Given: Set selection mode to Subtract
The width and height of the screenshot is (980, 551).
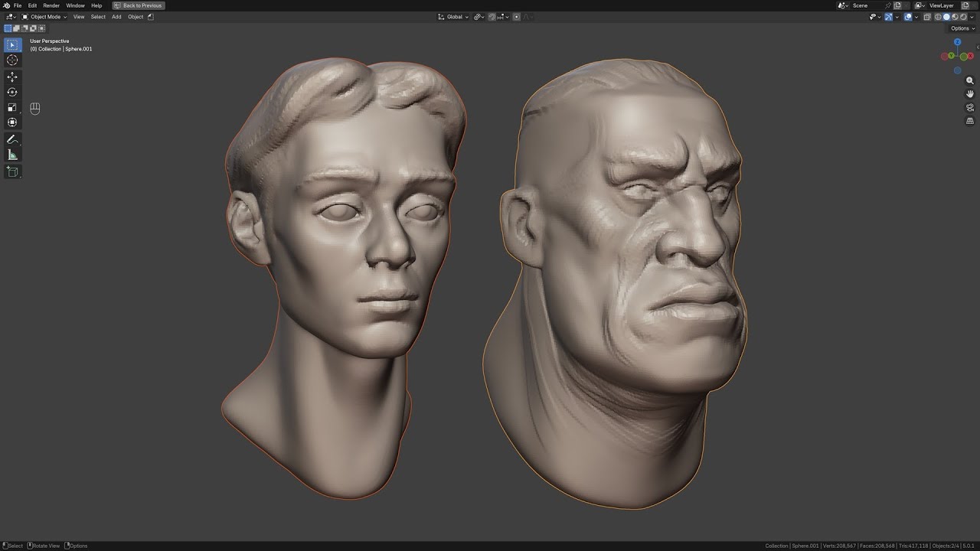Looking at the screenshot, I should click(x=24, y=28).
